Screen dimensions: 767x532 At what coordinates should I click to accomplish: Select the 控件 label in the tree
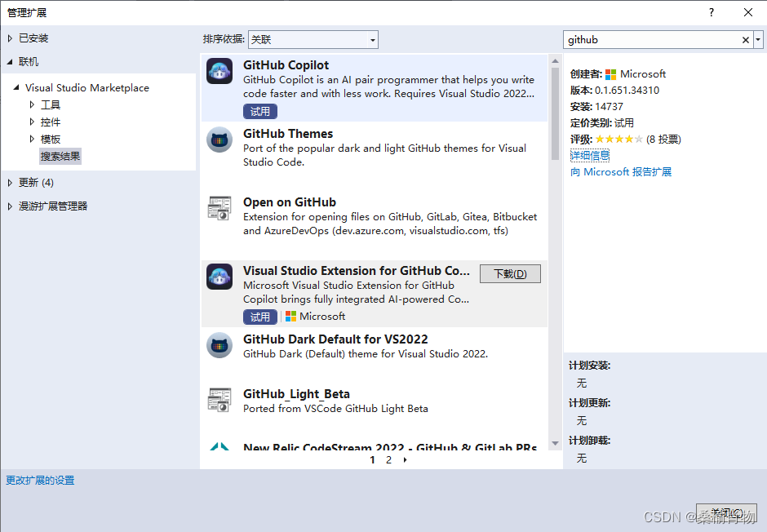coord(51,122)
